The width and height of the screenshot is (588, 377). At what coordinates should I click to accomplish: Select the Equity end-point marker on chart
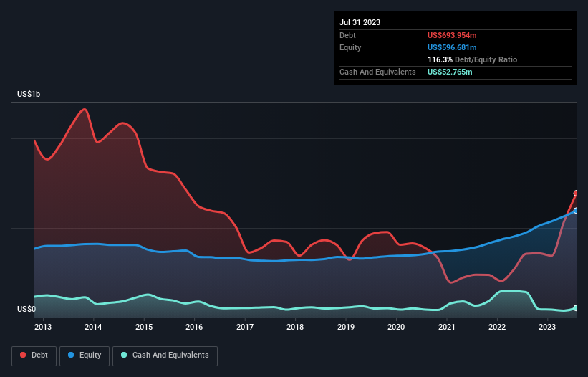[576, 211]
